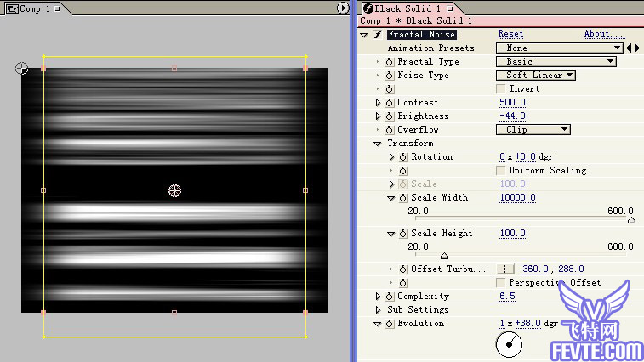Expand the Brightness property
The image size is (644, 362).
pos(378,116)
